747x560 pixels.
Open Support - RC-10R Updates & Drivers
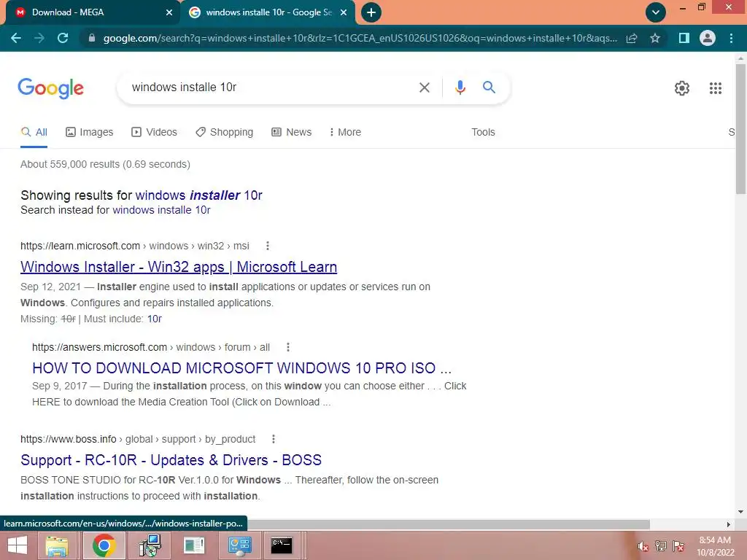coord(171,460)
